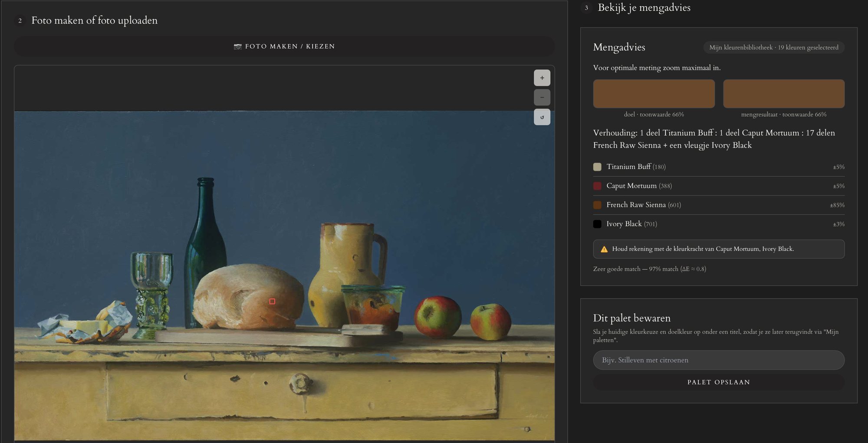The image size is (868, 443).
Task: Click the Ivory Black color chip
Action: (597, 224)
